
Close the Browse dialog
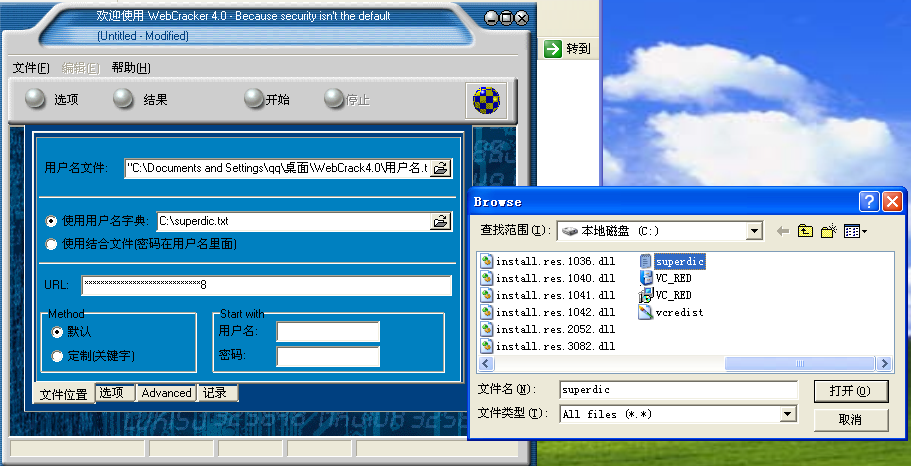tap(892, 202)
